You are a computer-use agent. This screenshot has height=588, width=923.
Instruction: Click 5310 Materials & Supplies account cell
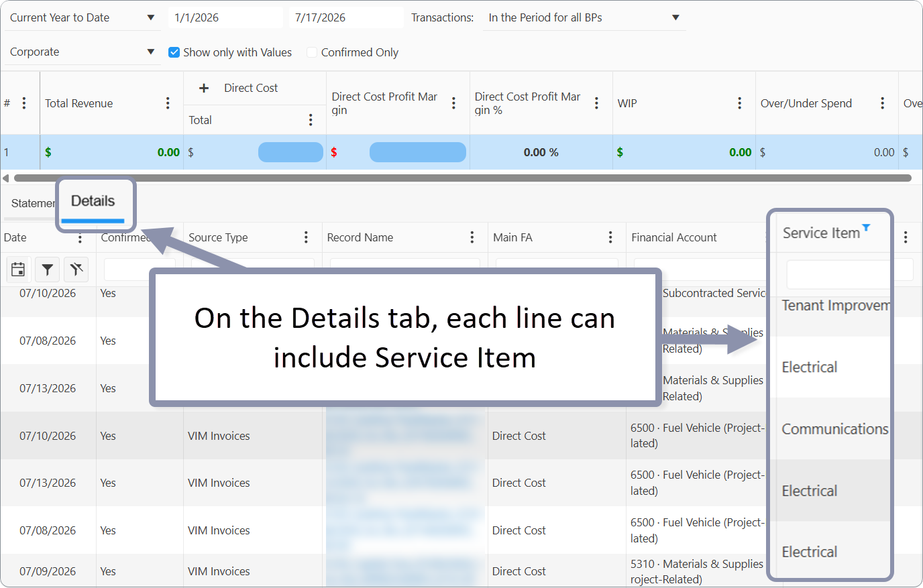pyautogui.click(x=697, y=571)
